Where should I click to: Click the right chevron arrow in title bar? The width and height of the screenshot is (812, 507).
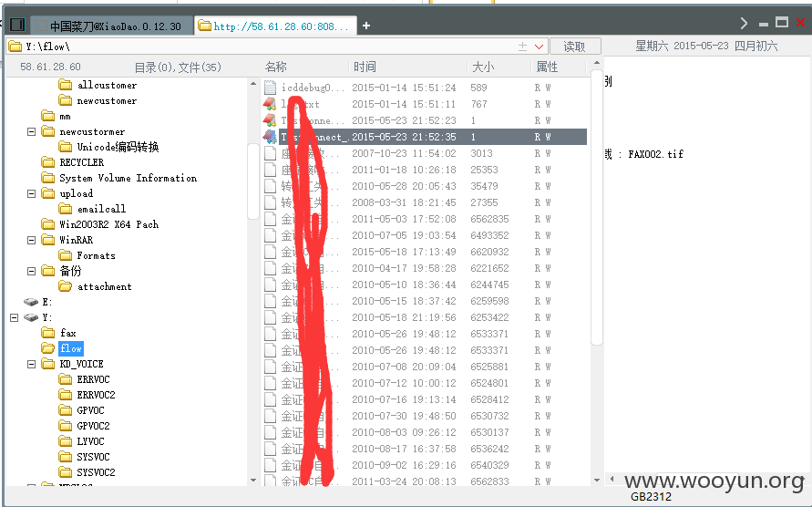(744, 23)
